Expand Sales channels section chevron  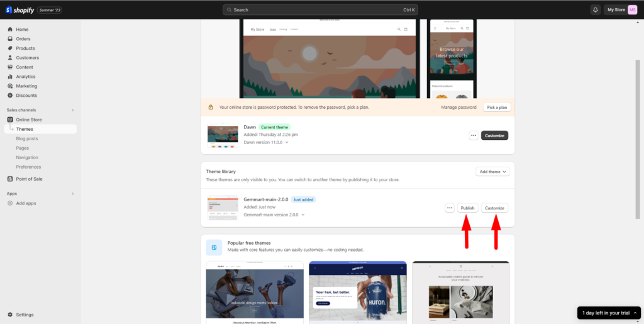click(x=73, y=110)
